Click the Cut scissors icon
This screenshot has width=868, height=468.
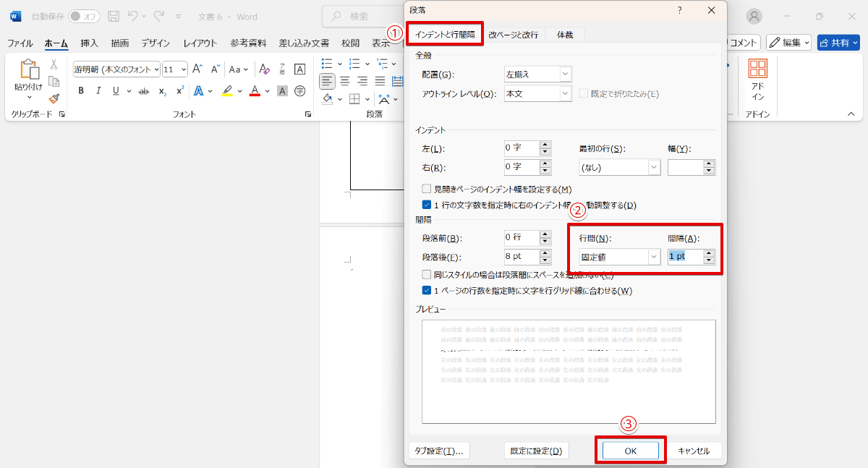tap(54, 64)
